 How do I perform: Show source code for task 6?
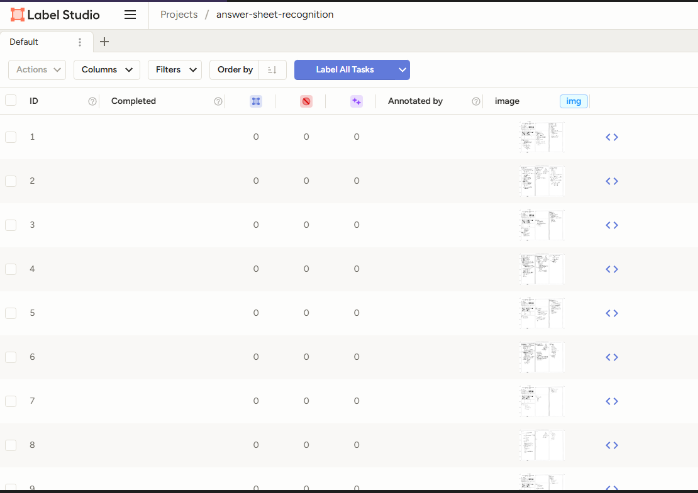(x=612, y=357)
